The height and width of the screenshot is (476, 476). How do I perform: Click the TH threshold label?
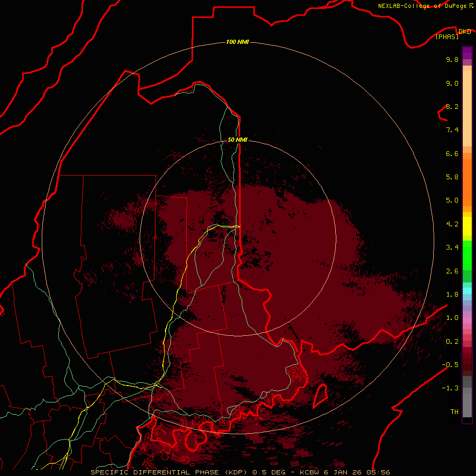click(x=454, y=412)
